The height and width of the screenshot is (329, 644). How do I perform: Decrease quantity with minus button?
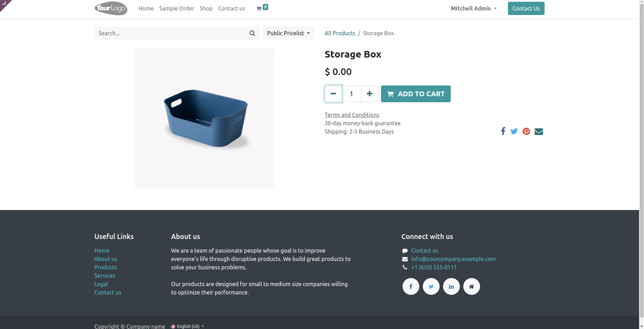point(333,94)
